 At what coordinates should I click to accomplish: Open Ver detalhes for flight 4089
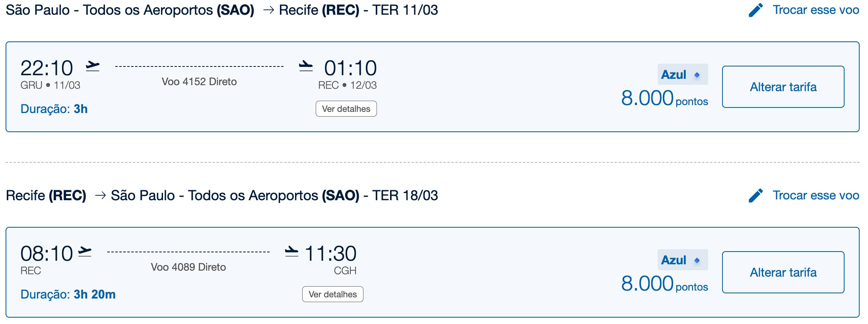332,294
